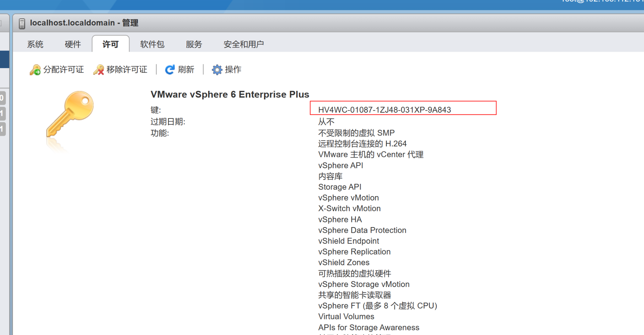Switch to the 服务 tab
644x335 pixels.
coord(194,44)
